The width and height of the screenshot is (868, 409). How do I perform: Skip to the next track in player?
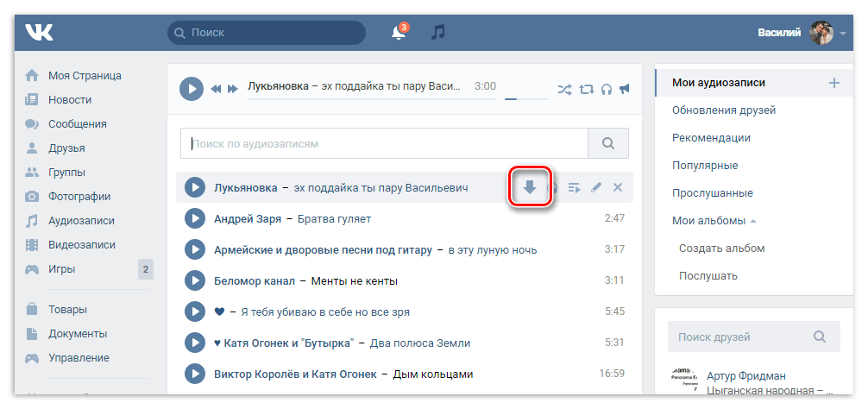pyautogui.click(x=231, y=88)
